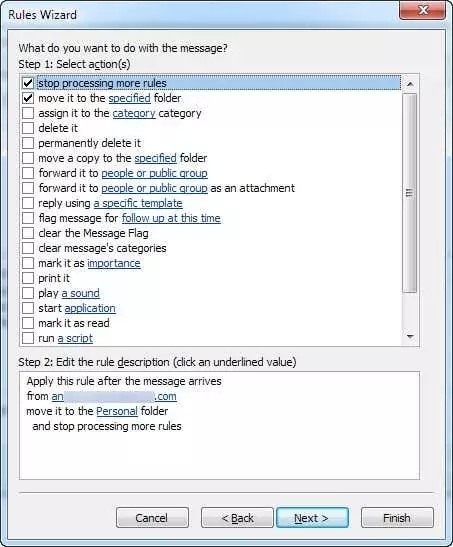This screenshot has width=453, height=547.
Task: Open the Personal folder link in description
Action: [117, 411]
